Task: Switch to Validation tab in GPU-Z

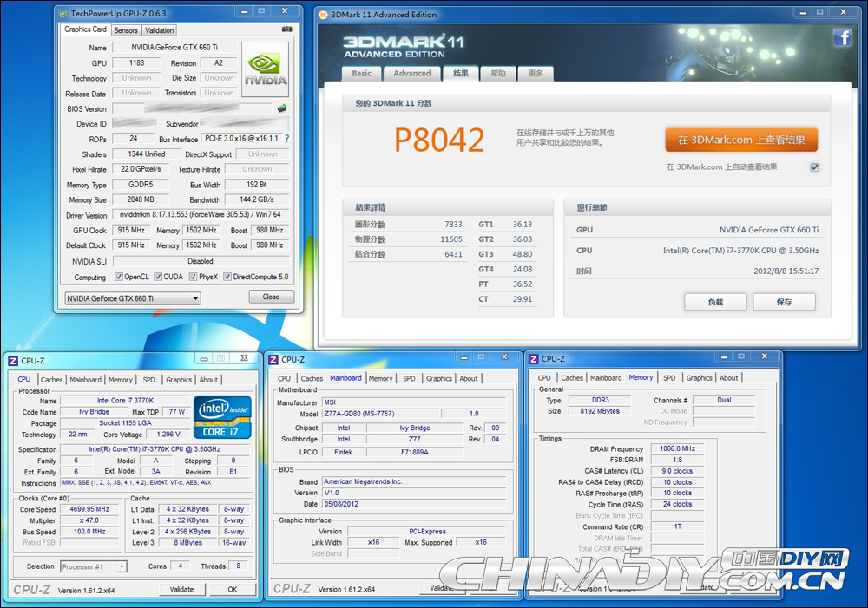Action: [160, 30]
